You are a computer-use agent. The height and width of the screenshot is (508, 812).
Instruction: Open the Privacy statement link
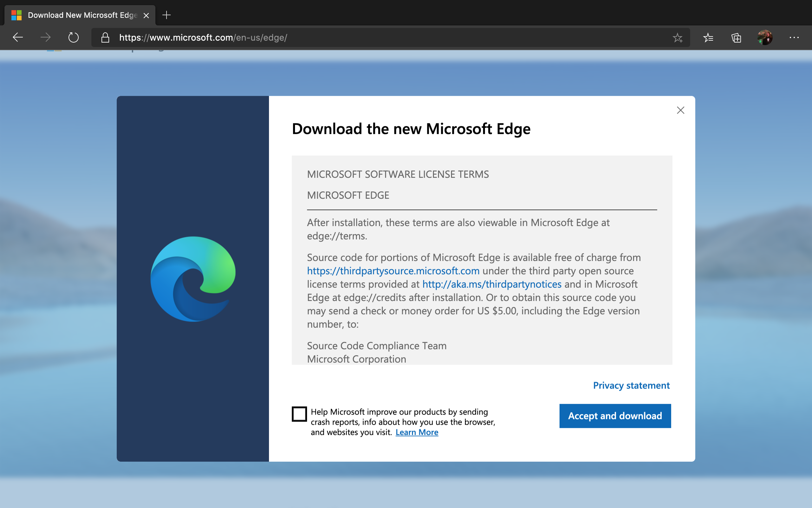click(631, 385)
